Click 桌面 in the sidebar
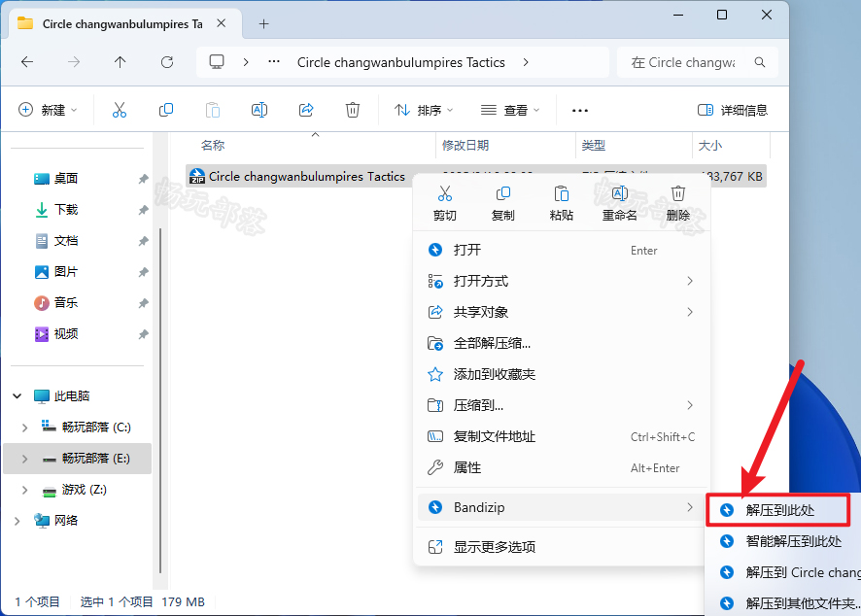Viewport: 861px width, 616px height. click(x=66, y=178)
